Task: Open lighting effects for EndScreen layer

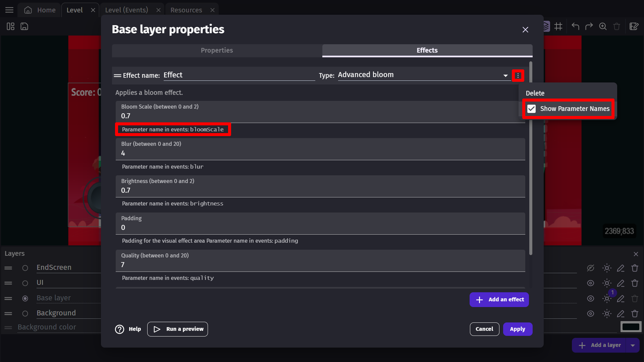Action: 607,268
